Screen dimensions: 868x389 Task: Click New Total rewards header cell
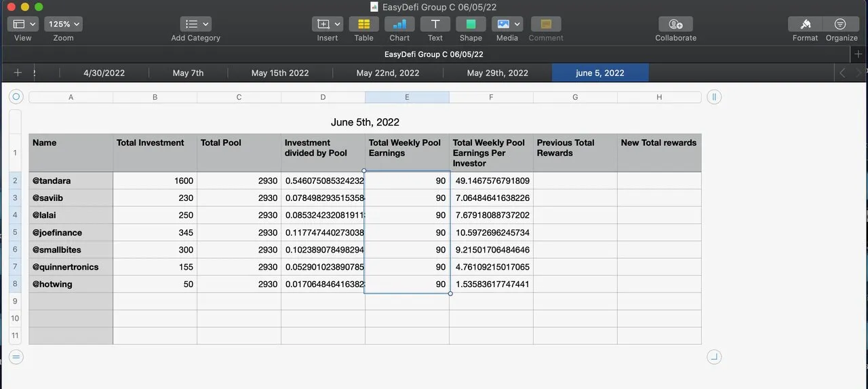pyautogui.click(x=660, y=153)
